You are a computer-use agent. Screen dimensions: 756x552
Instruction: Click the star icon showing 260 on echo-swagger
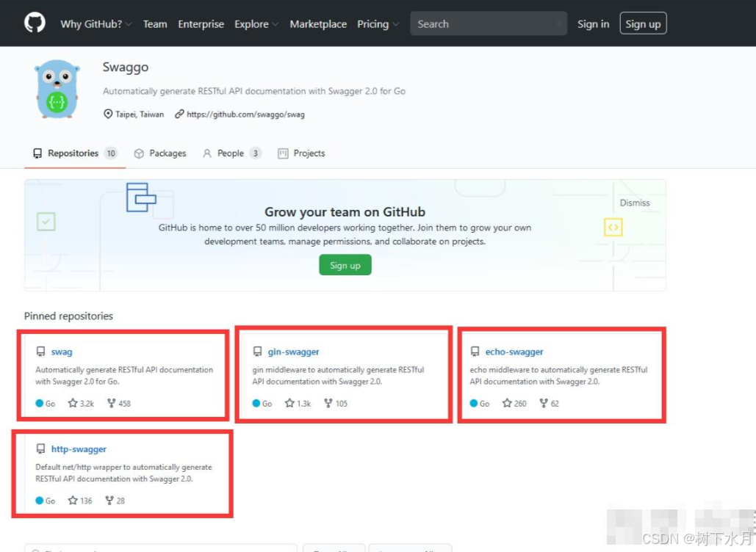coord(507,403)
